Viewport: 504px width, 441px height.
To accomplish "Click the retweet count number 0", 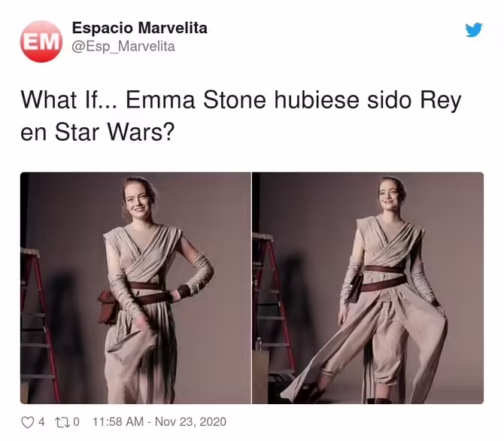I will point(76,421).
